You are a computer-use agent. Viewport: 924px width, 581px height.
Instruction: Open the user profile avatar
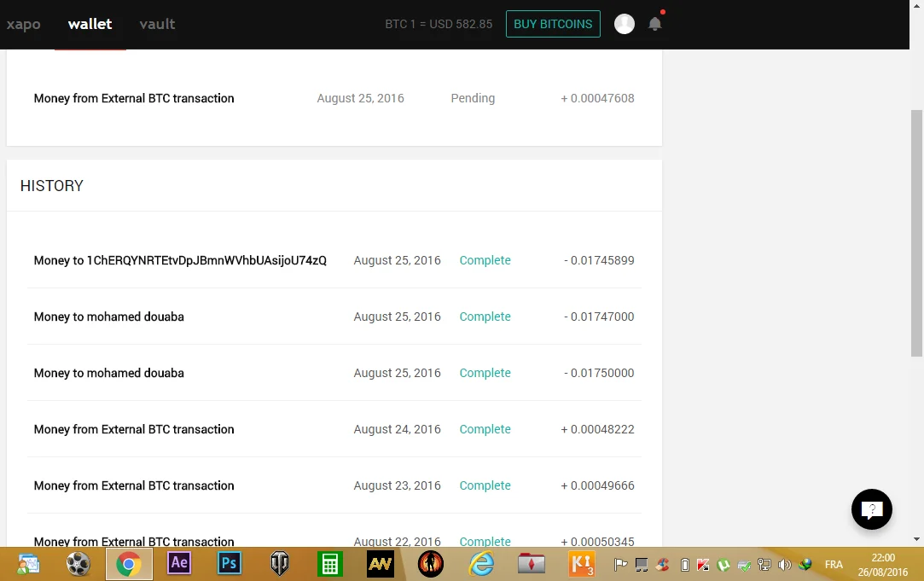[625, 24]
